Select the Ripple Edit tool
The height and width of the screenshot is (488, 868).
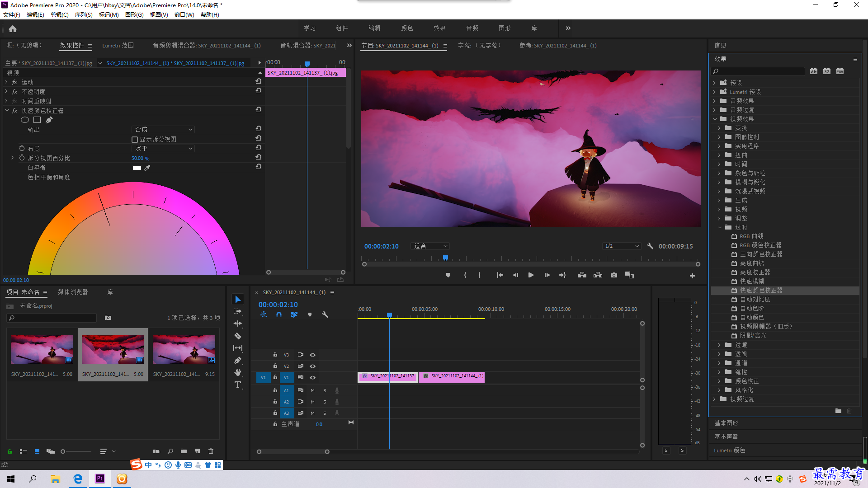coord(238,324)
